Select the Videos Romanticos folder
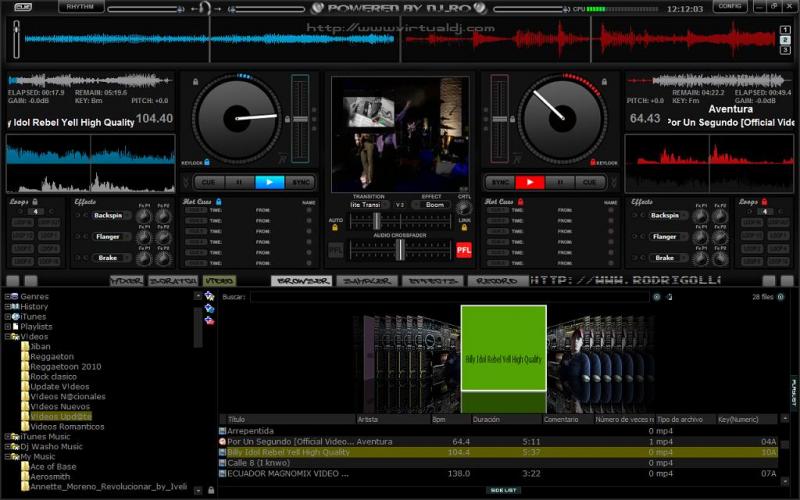This screenshot has width=800, height=500. (x=67, y=427)
